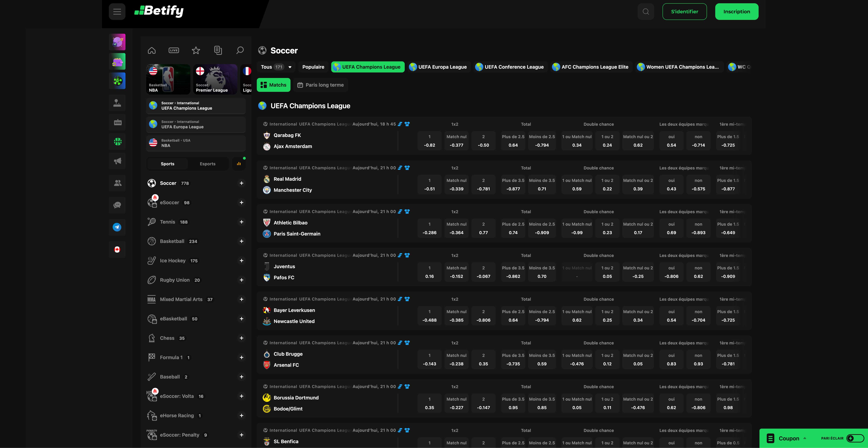Open the chat bubbles support icon
Image resolution: width=868 pixels, height=448 pixels.
(117, 205)
